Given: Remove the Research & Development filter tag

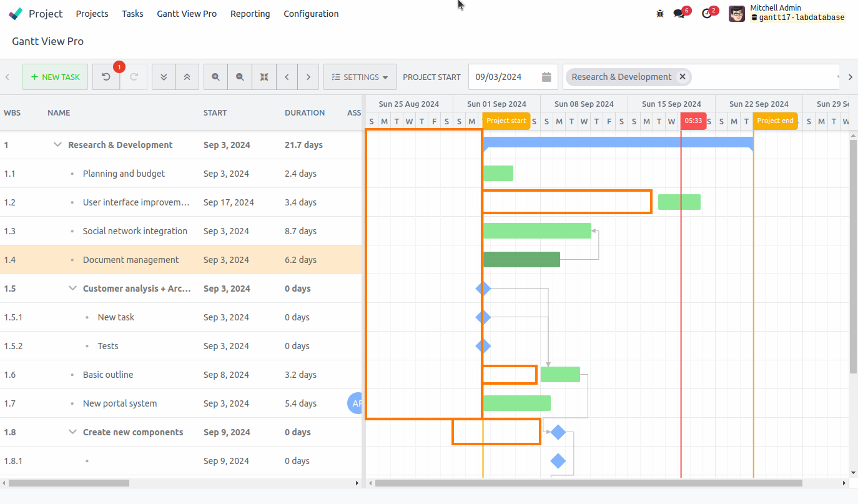Looking at the screenshot, I should [682, 77].
